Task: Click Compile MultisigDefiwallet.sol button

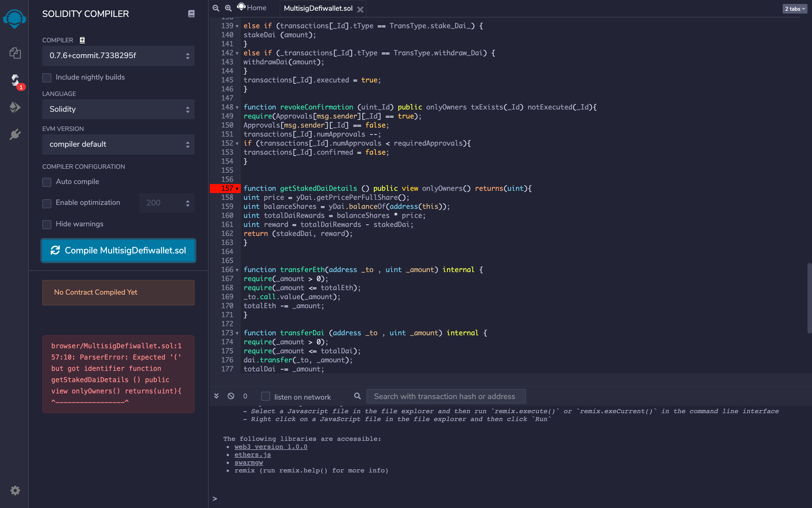Action: tap(118, 250)
